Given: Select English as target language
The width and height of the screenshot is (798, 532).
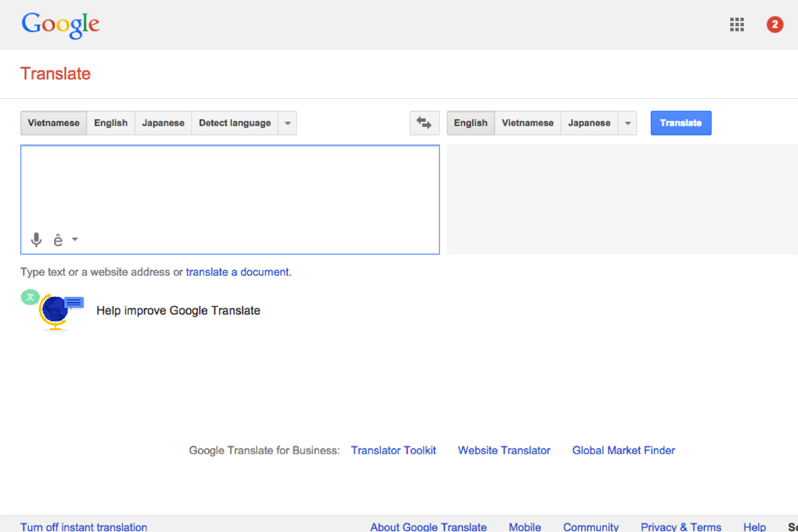Looking at the screenshot, I should tap(471, 123).
